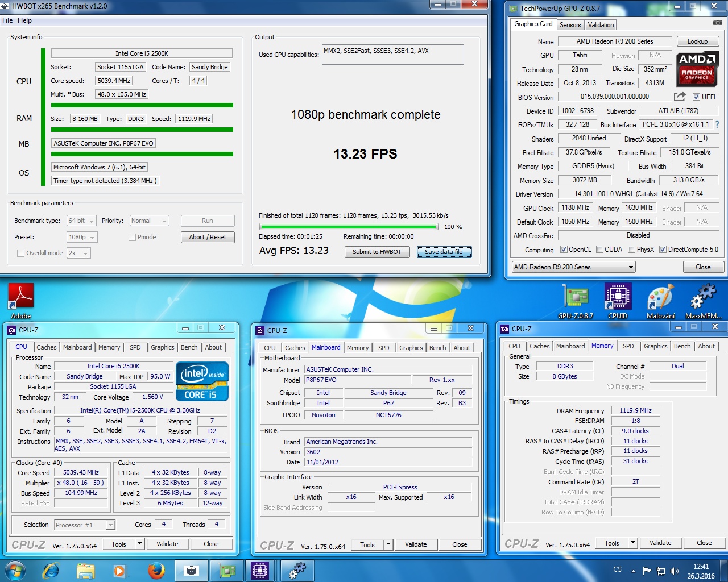Show hidden tray icons arrow
Viewport: 728px width, 582px height.
[633, 571]
